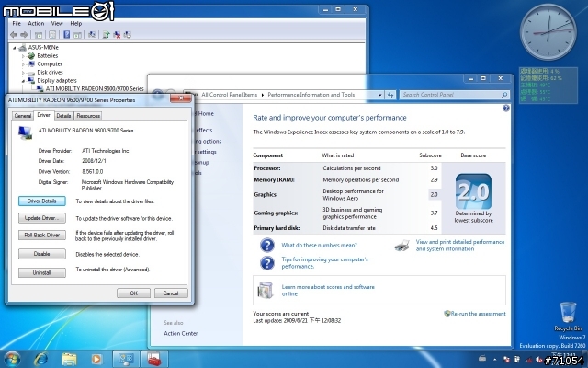Switch to the Resources tab
Image resolution: width=588 pixels, height=368 pixels.
88,116
